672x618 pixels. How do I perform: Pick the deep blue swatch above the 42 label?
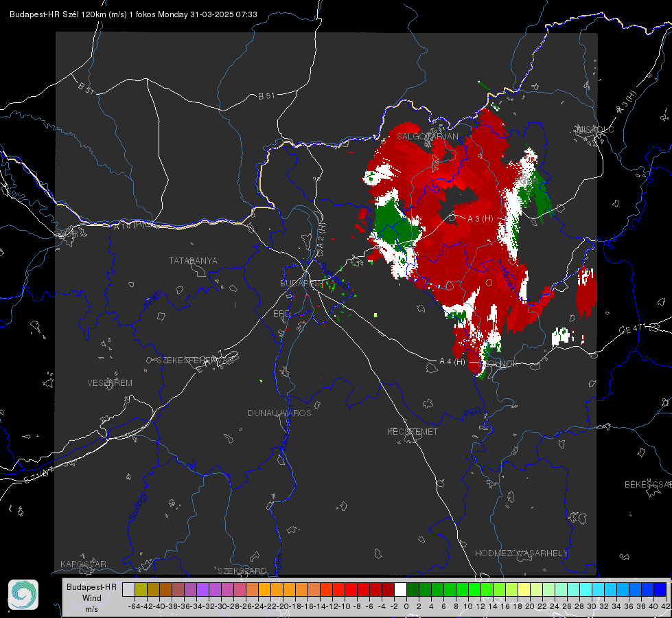(x=660, y=589)
